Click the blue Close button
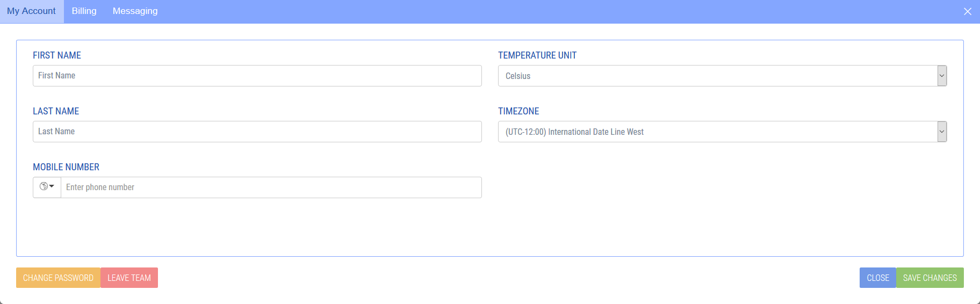Image resolution: width=980 pixels, height=304 pixels. tap(877, 278)
